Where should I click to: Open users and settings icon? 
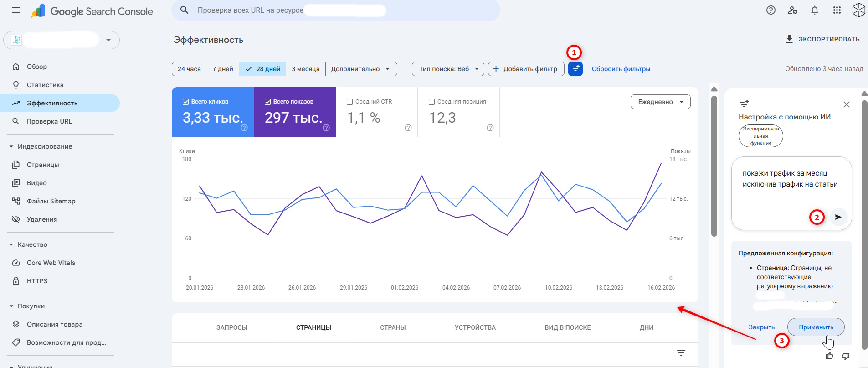(792, 10)
